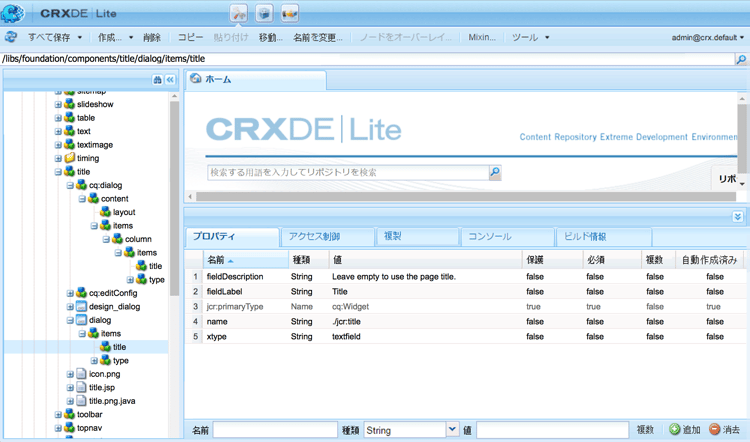Viewport: 750px width, 442px height.
Task: Switch to the アクセス制御 tab
Action: 327,237
